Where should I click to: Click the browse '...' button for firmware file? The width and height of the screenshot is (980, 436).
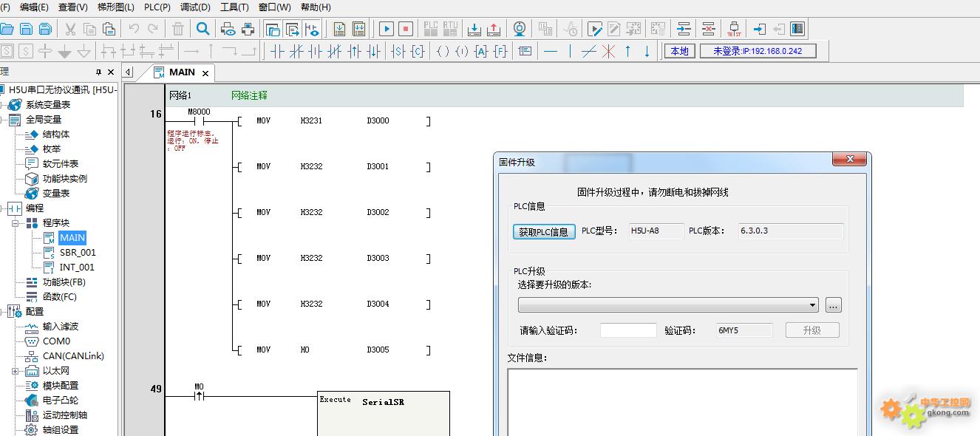833,305
